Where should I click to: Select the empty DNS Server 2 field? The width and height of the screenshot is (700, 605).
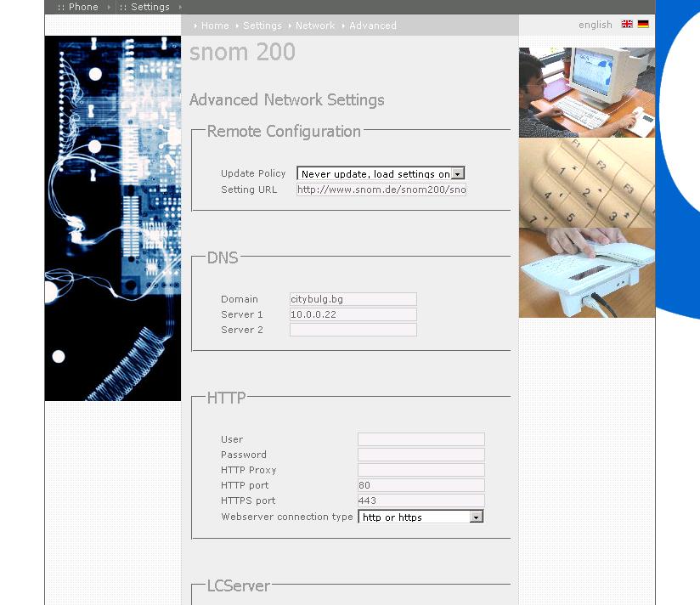(x=353, y=330)
